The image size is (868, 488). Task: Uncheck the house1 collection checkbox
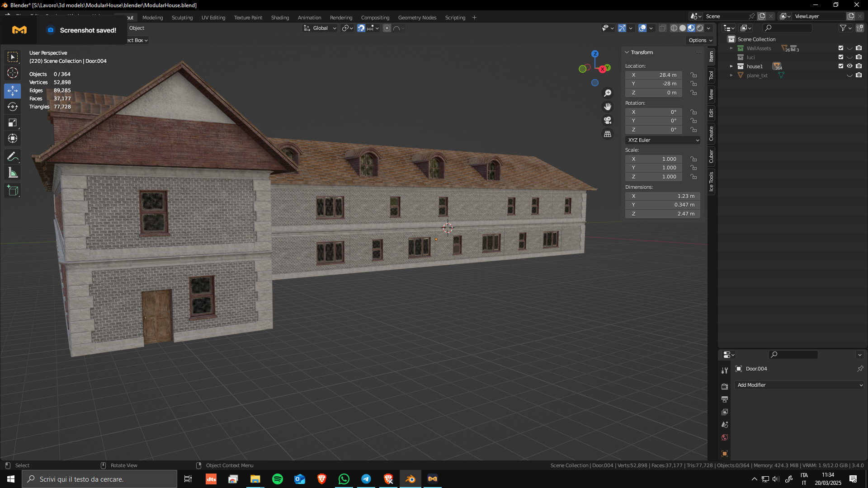841,66
